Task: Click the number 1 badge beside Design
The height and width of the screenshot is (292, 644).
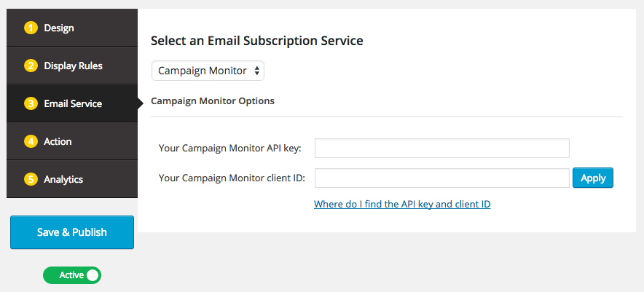Action: click(31, 28)
